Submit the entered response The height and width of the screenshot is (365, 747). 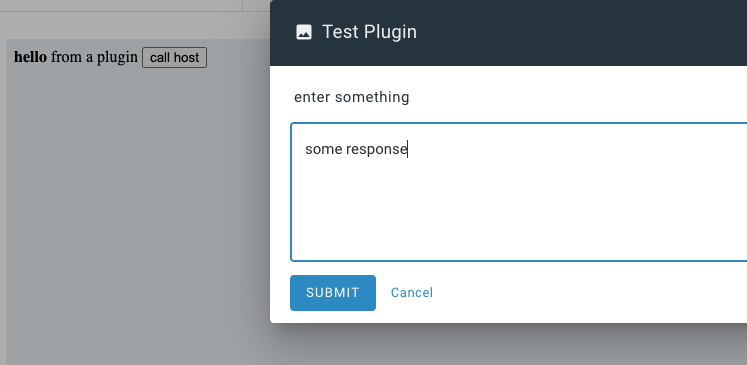[x=333, y=293]
